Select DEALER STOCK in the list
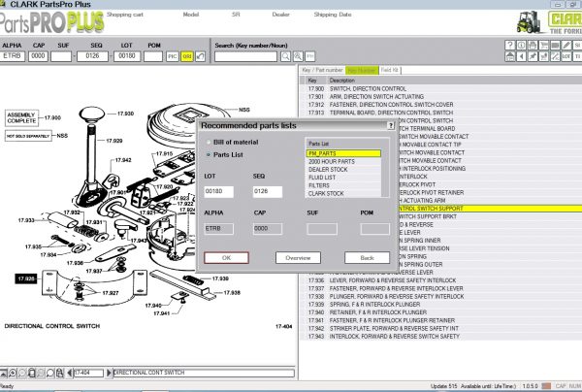 point(343,169)
